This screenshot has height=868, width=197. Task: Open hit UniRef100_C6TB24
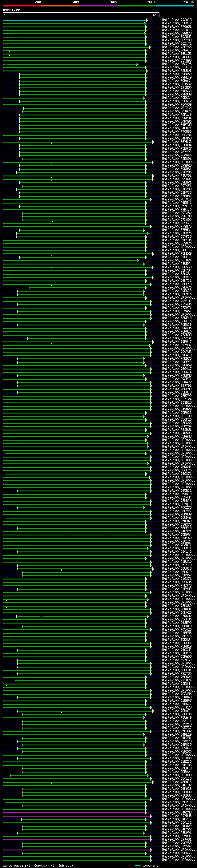click(x=176, y=260)
